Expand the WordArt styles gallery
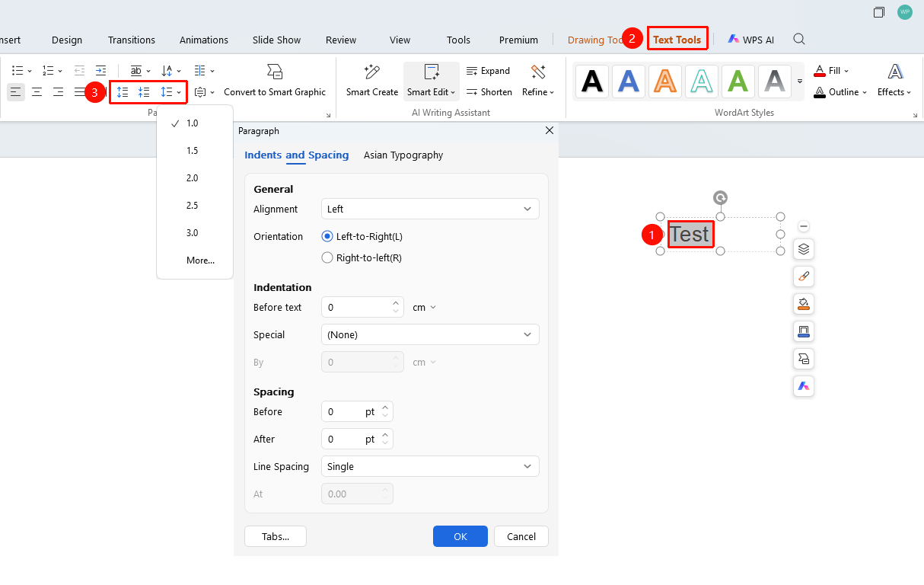The height and width of the screenshot is (585, 924). click(x=799, y=81)
